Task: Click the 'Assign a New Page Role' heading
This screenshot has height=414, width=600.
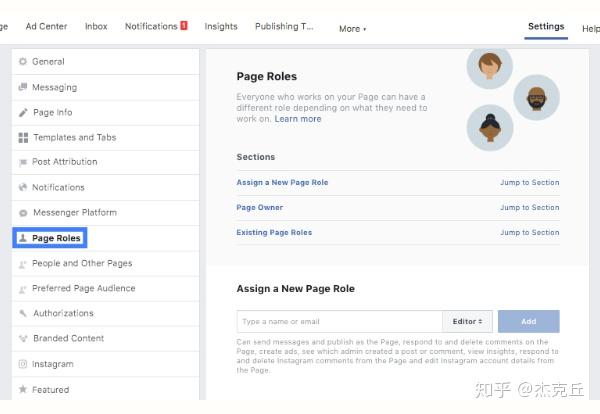Action: [295, 288]
